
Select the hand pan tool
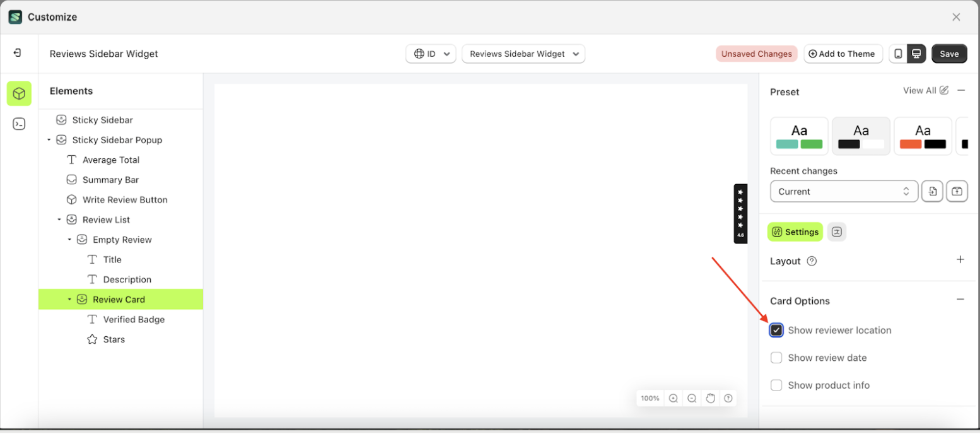coord(710,398)
